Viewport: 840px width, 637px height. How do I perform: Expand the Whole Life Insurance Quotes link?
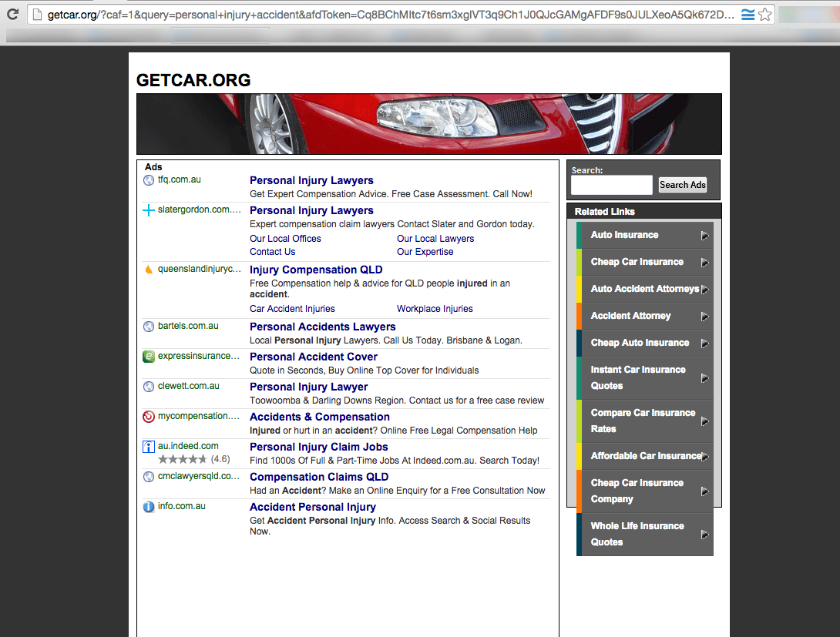tap(646, 533)
